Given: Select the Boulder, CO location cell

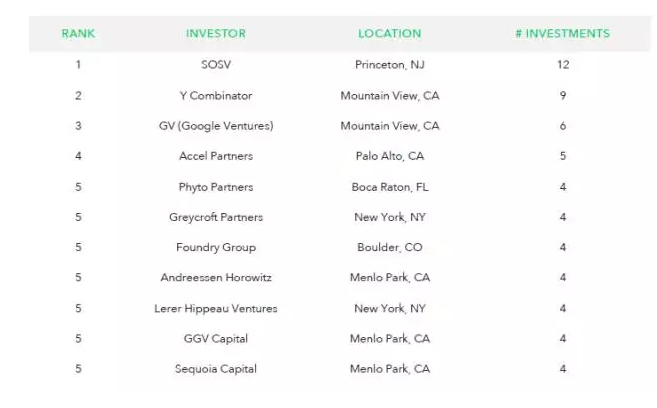Looking at the screenshot, I should (390, 247).
